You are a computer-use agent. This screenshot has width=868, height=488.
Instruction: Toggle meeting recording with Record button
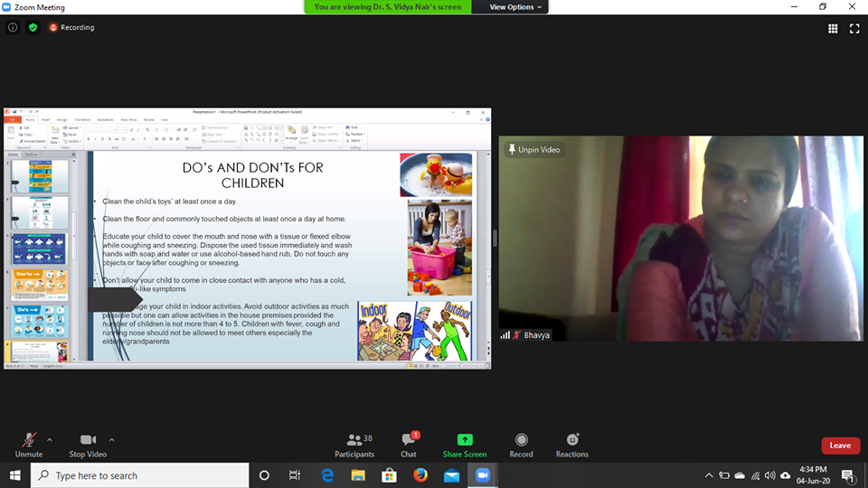click(x=521, y=444)
